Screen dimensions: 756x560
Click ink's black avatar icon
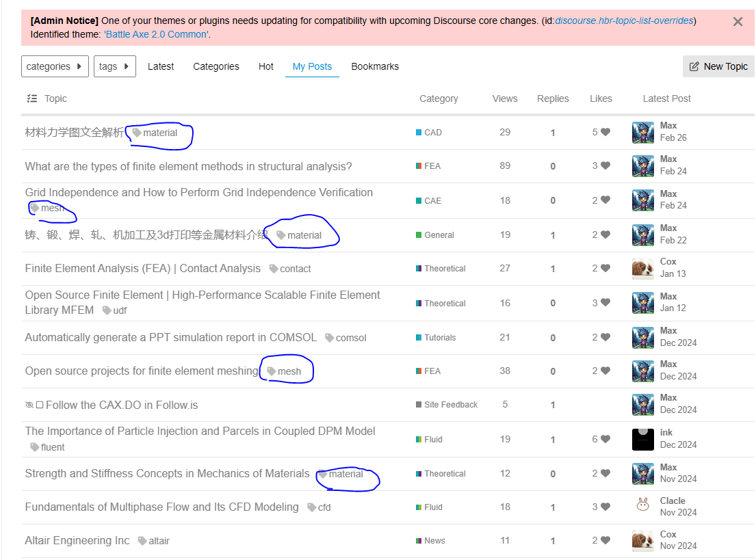click(x=642, y=439)
